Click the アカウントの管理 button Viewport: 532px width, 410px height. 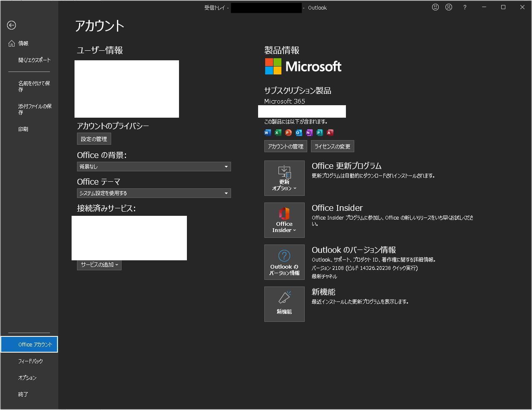286,146
